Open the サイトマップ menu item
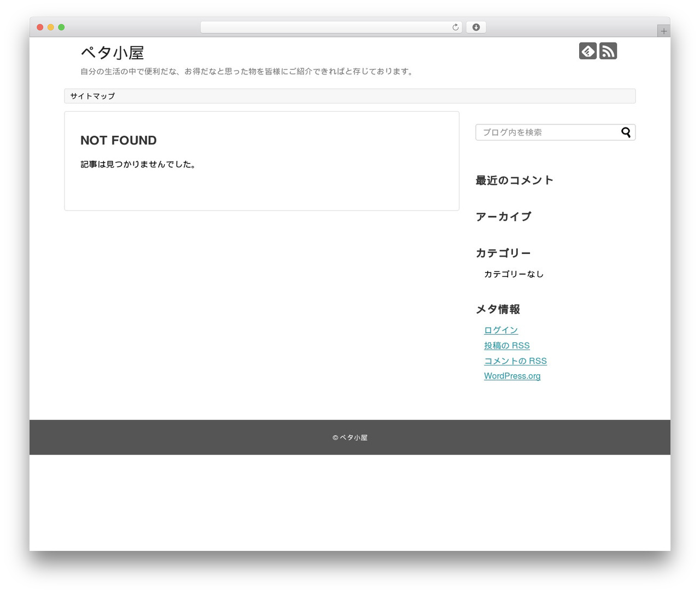The width and height of the screenshot is (700, 593). tap(92, 96)
